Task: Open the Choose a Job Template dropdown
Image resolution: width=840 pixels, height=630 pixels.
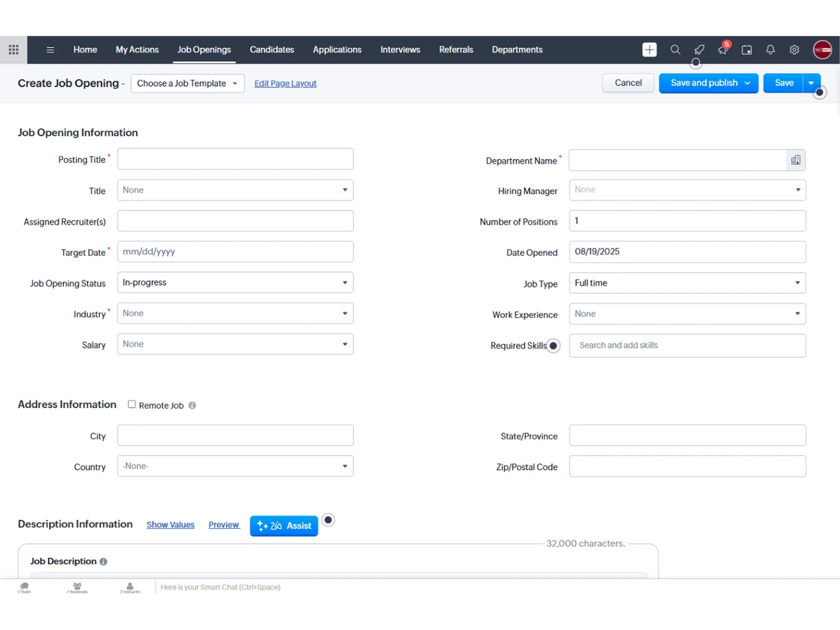Action: 187,83
